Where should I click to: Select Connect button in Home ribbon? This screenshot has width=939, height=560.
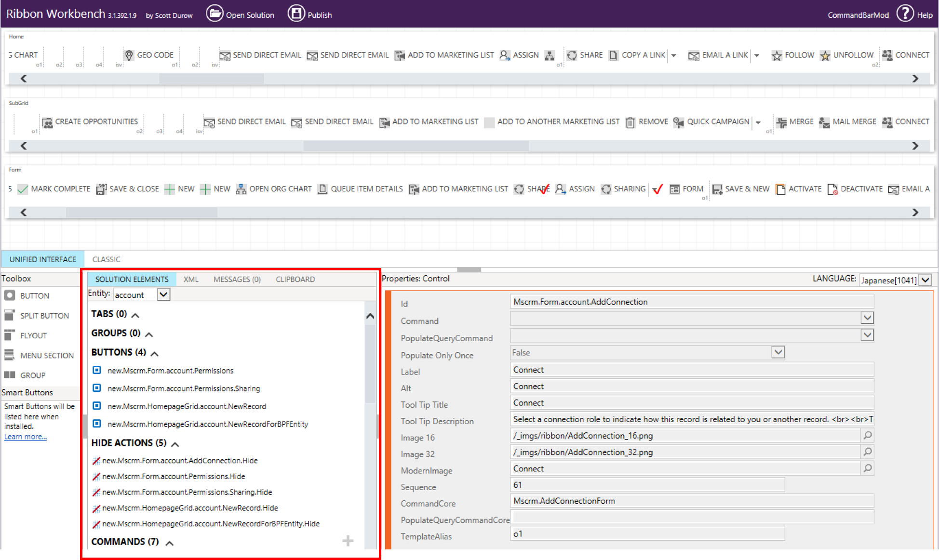(x=906, y=55)
